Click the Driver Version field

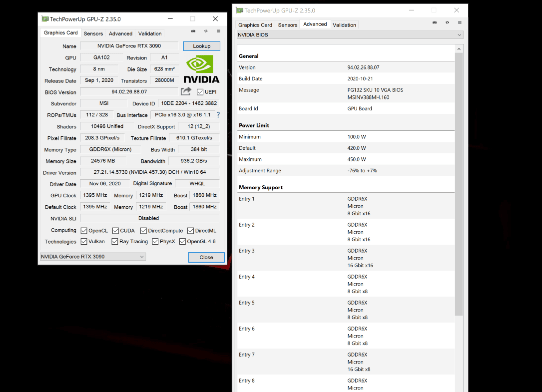point(150,172)
